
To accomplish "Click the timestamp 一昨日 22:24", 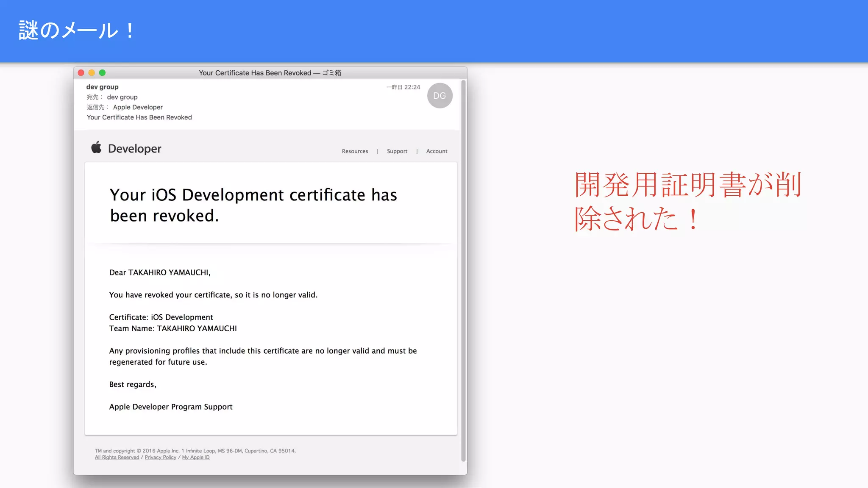I will [403, 87].
